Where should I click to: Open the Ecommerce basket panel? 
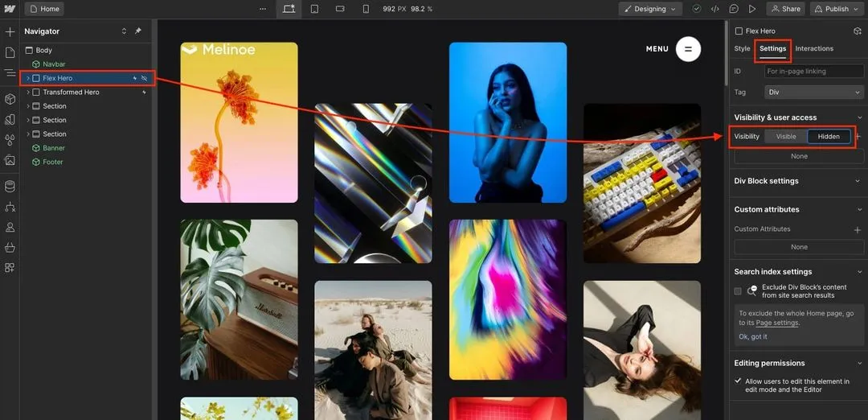pyautogui.click(x=10, y=247)
